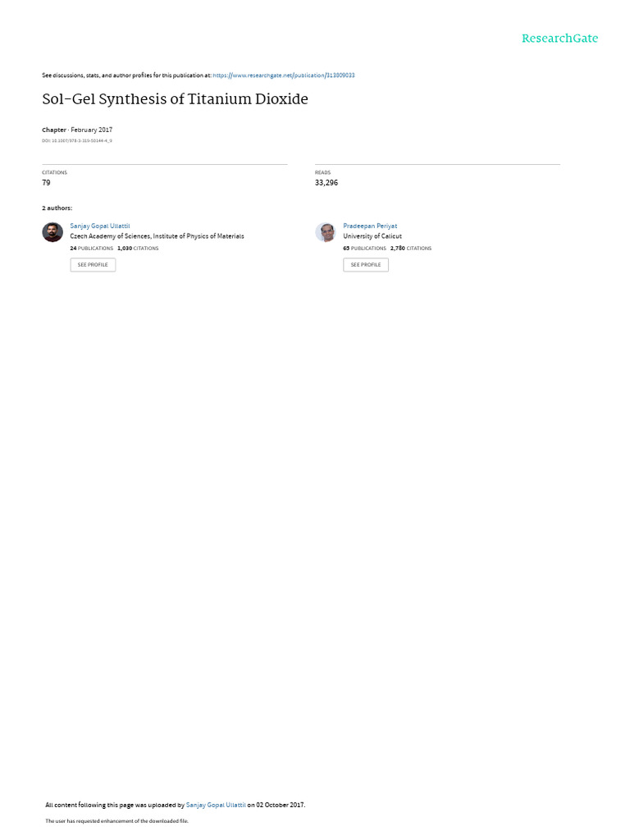Image resolution: width=630 pixels, height=840 pixels.
Task: Open Pradeepan Periyat author name link
Action: click(370, 226)
